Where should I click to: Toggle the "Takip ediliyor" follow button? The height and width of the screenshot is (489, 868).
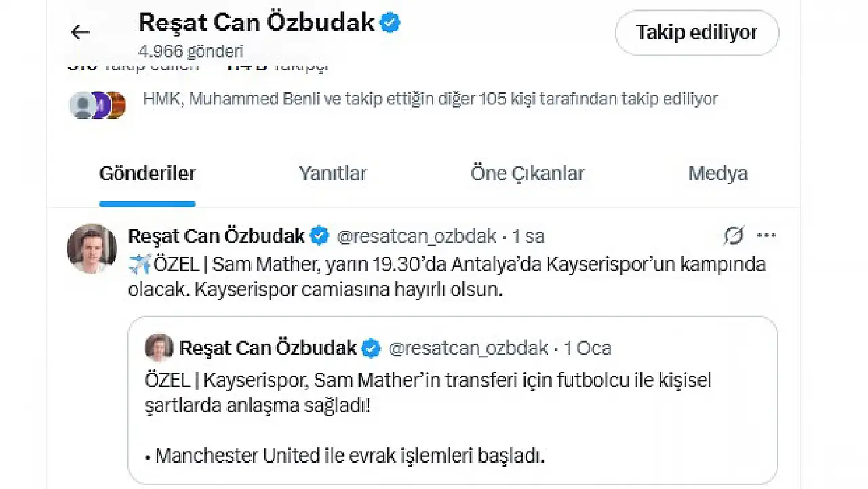click(696, 33)
